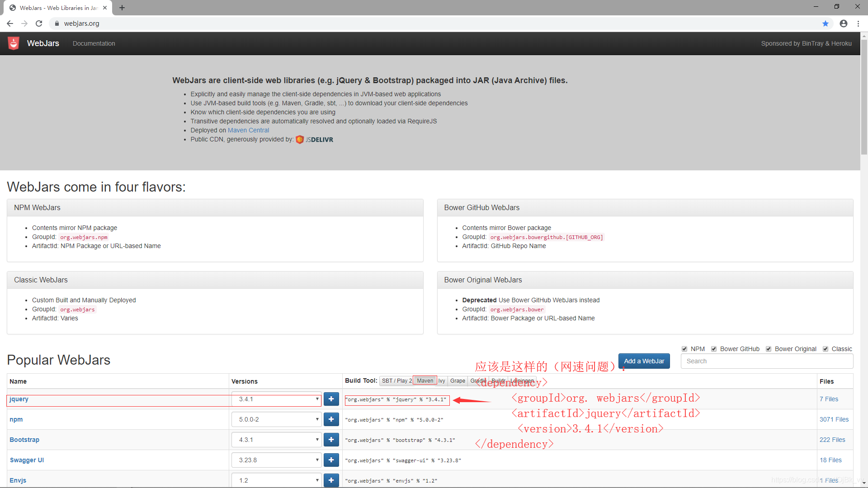Select the Maven build tool tab
This screenshot has width=868, height=488.
[x=425, y=381]
